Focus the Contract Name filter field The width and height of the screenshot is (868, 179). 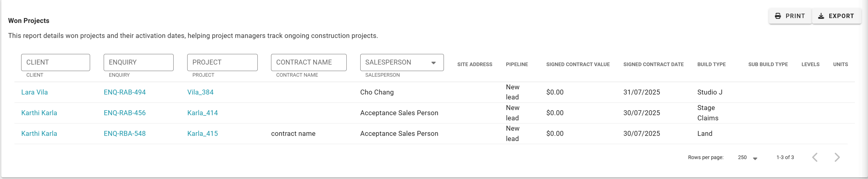(x=309, y=63)
